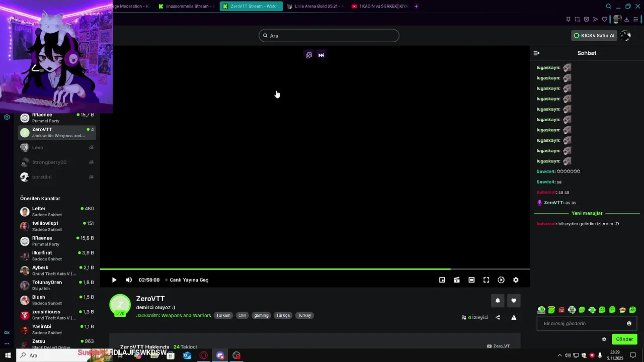Open chat settings gear
Image resolution: width=644 pixels, height=362 pixels.
(604, 339)
